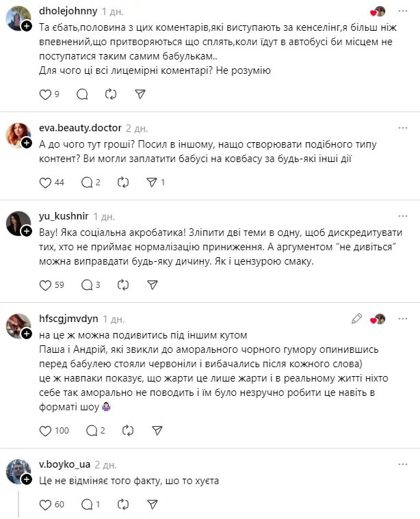Reply to dholejohnny's comment
The width and height of the screenshot is (420, 519).
coord(83,94)
